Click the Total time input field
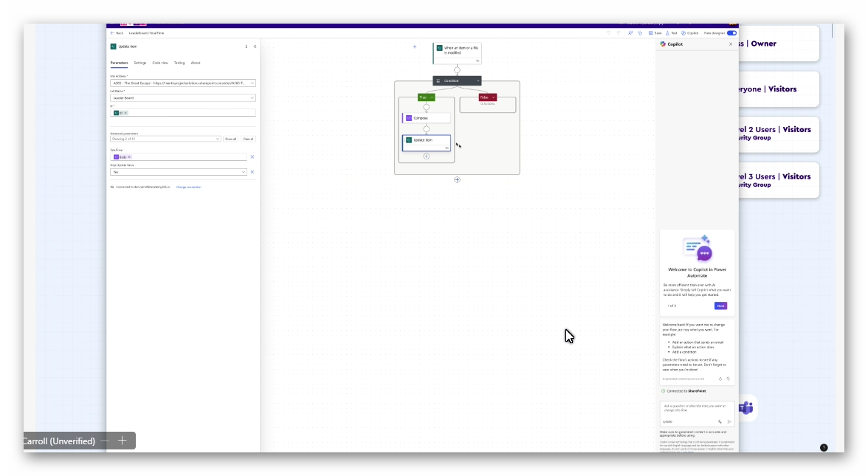 [179, 157]
